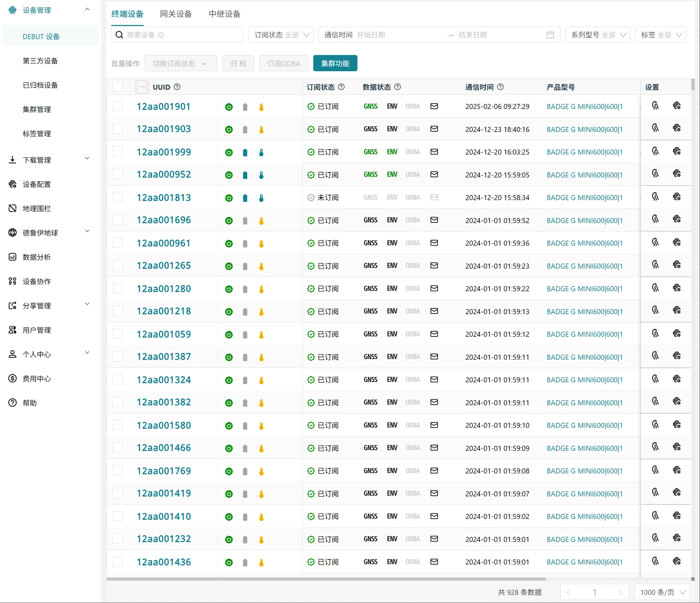Viewport: 700px width, 603px height.
Task: Open 集群管理 in sidebar
Action: (x=37, y=110)
